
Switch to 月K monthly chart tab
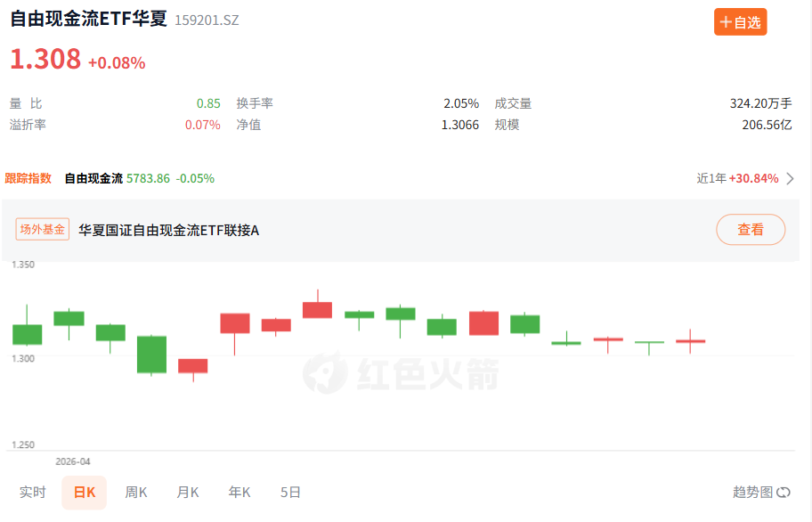click(x=188, y=492)
